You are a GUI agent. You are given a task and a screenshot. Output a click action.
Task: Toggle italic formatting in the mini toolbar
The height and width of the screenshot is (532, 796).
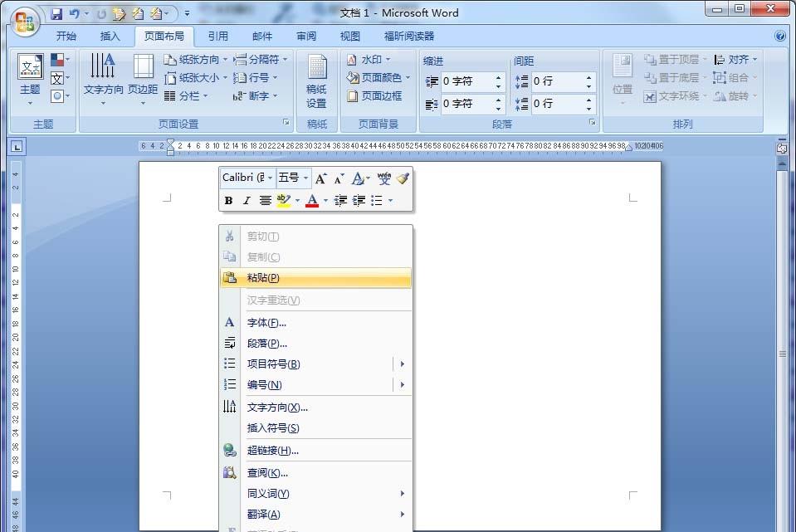coord(246,200)
